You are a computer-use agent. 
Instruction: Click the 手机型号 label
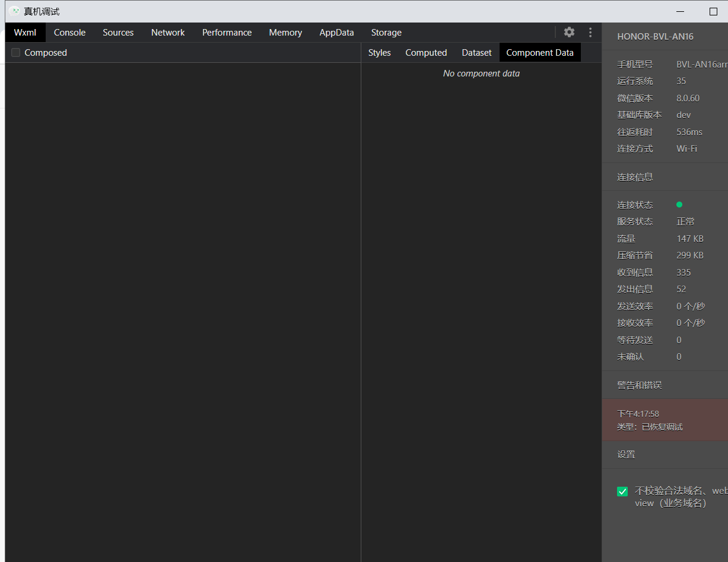635,65
